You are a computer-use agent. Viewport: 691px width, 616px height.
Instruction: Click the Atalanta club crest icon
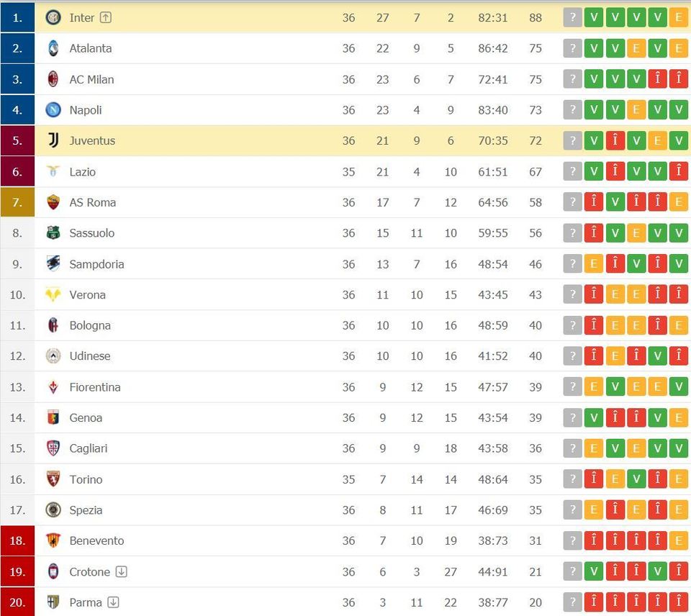coord(53,48)
